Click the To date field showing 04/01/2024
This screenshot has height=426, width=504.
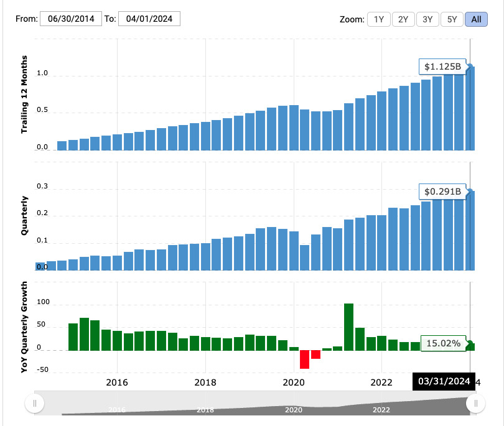pos(149,19)
